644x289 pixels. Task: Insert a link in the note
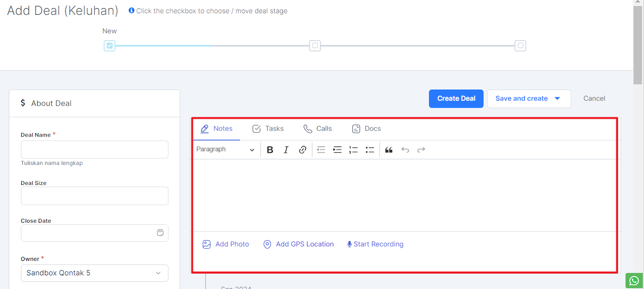tap(302, 150)
